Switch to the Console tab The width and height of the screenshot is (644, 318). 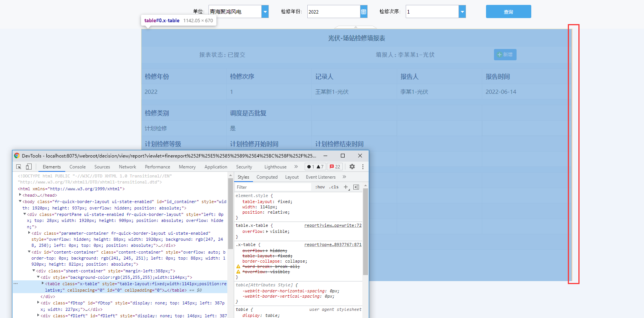[x=78, y=167]
